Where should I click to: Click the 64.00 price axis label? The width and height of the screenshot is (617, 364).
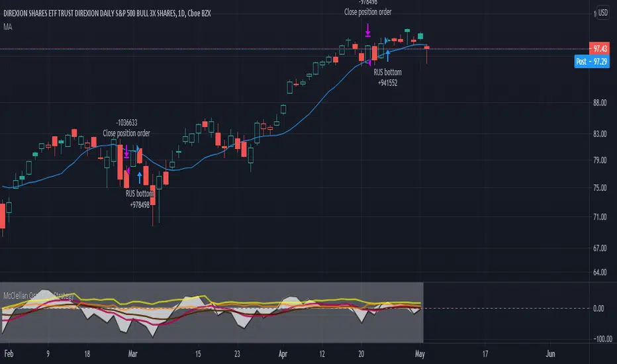[600, 272]
